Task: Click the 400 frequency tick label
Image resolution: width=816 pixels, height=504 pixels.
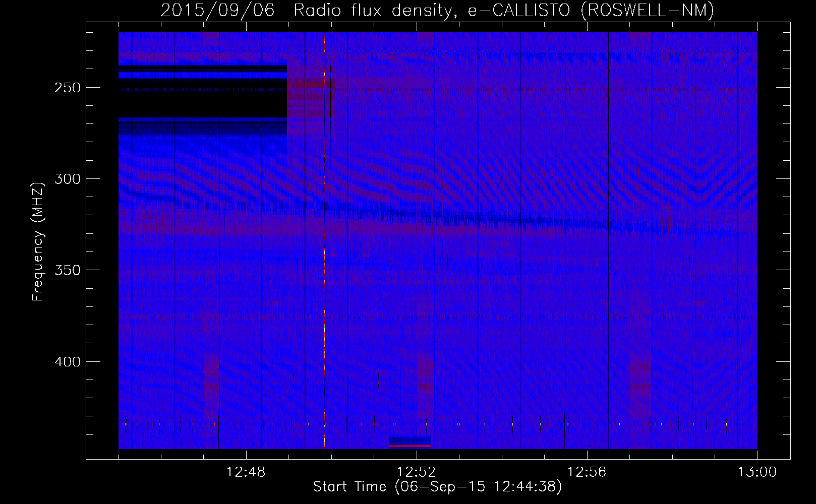Action: [67, 362]
